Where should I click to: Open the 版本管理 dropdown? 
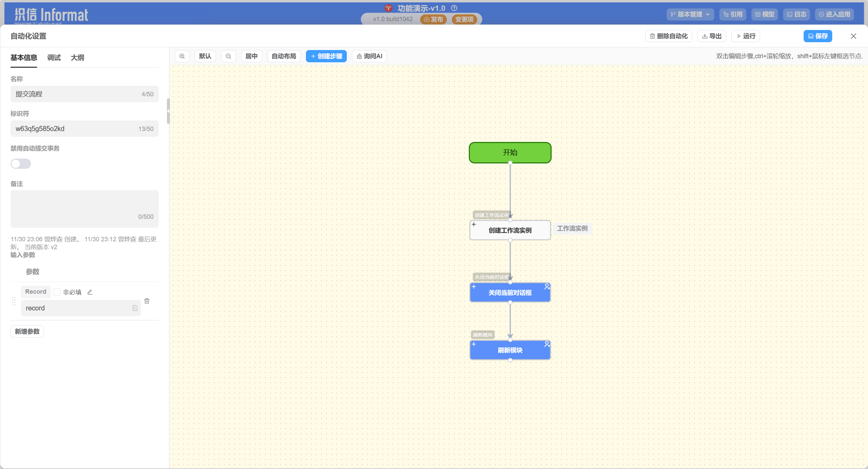pos(690,14)
